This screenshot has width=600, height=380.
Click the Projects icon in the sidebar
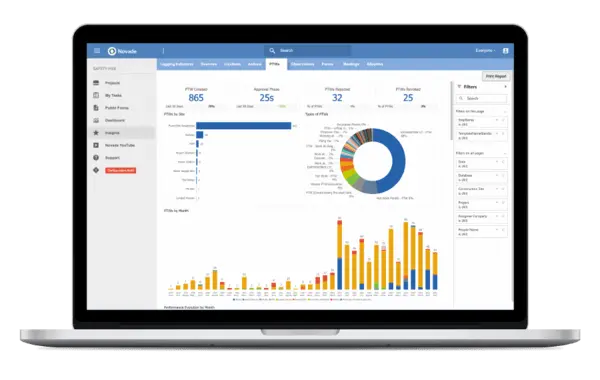(x=96, y=83)
